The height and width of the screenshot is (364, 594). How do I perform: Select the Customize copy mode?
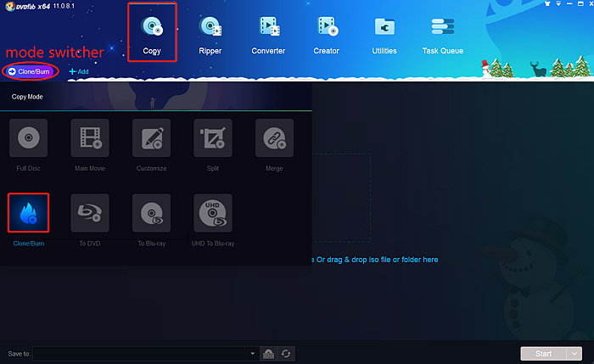coord(152,145)
